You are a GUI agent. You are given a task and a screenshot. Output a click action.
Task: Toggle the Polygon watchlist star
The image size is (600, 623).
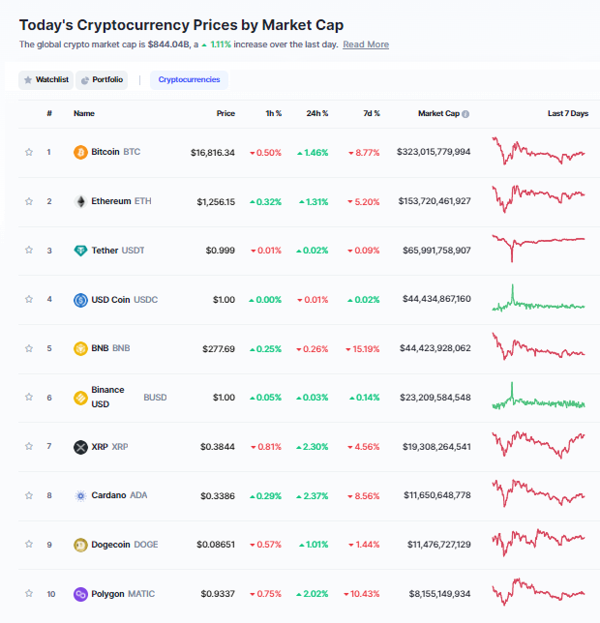click(x=29, y=594)
